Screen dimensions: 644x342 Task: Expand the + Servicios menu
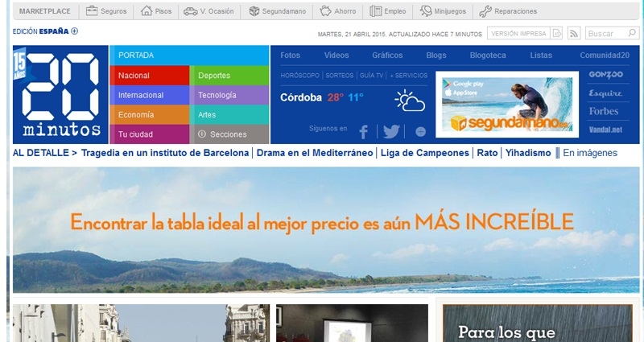[x=408, y=75]
